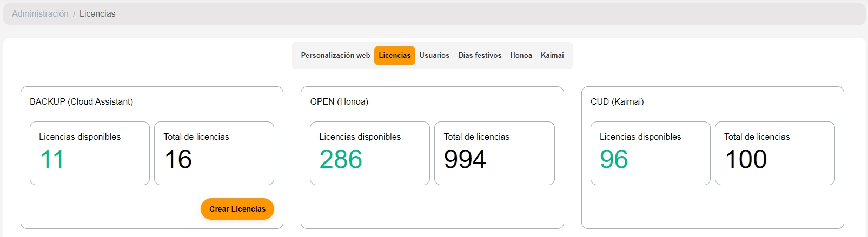Open the Usuarios tab

434,56
